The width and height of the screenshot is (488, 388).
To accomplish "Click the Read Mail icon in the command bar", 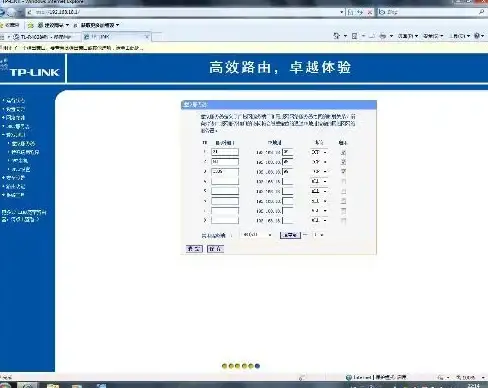I will tap(372, 36).
